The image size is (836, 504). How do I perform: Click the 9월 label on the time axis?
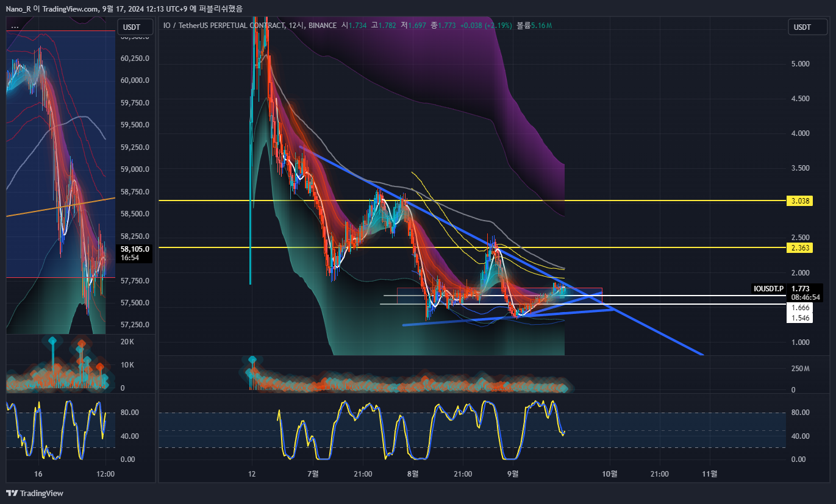click(513, 474)
